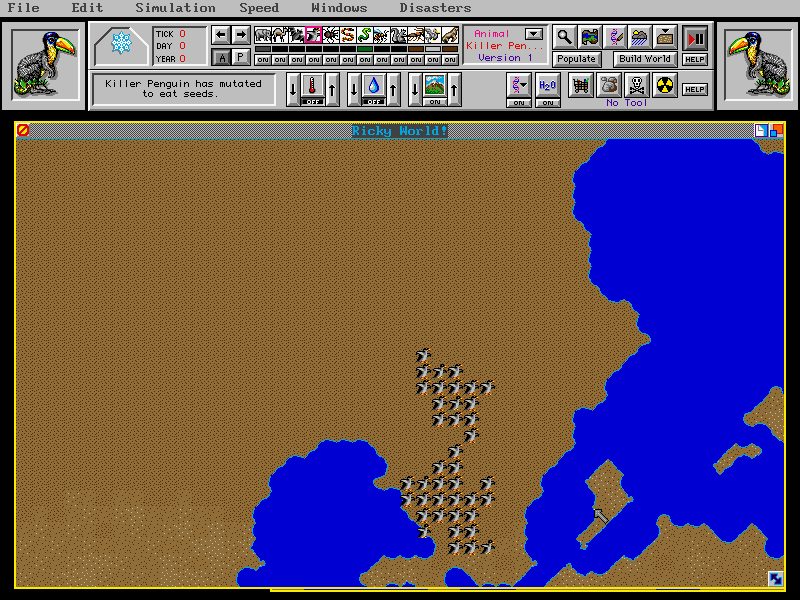Click the left toucan dodo picture
This screenshot has height=600, width=800.
pyautogui.click(x=45, y=65)
